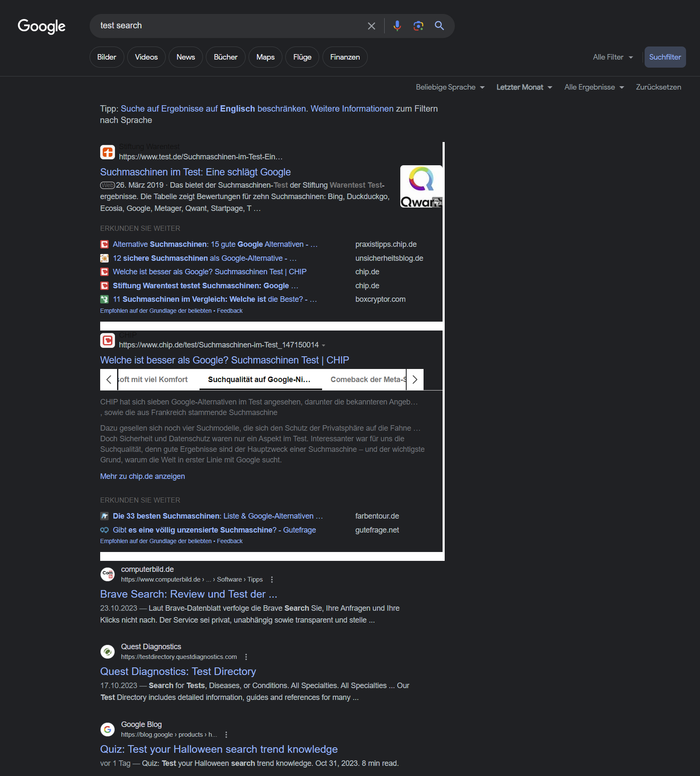Open 'Die 33 besten Suchmaschinen' link
Screen dimensions: 700x776
[218, 516]
